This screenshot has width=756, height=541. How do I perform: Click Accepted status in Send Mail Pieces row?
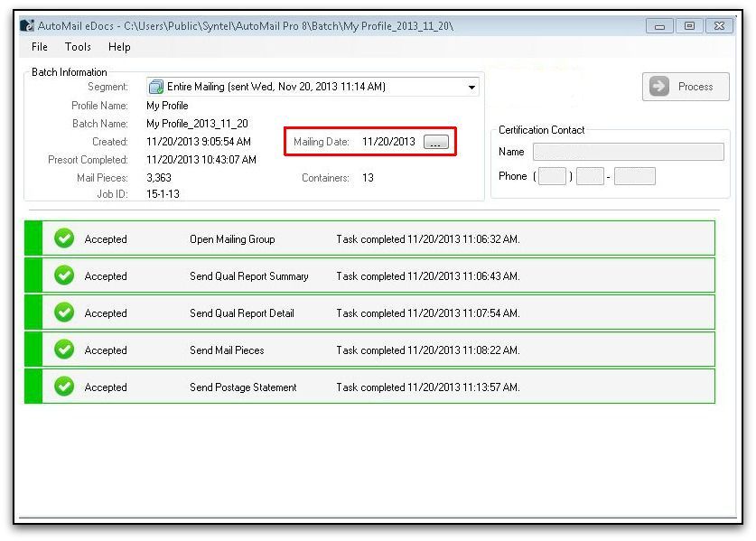106,350
